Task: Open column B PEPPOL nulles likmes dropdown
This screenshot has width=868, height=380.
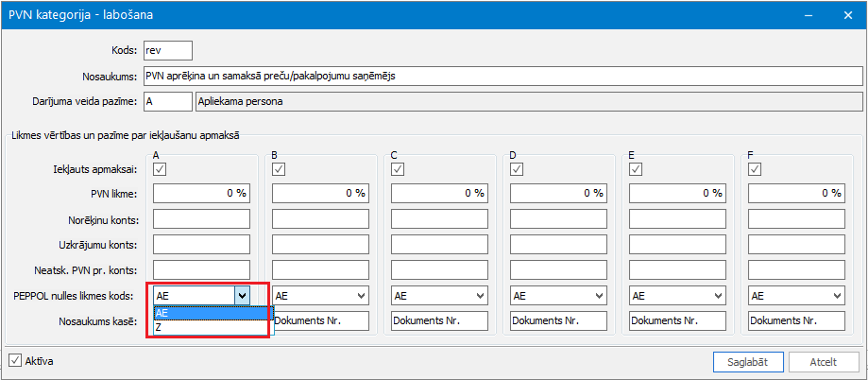Action: pyautogui.click(x=320, y=296)
